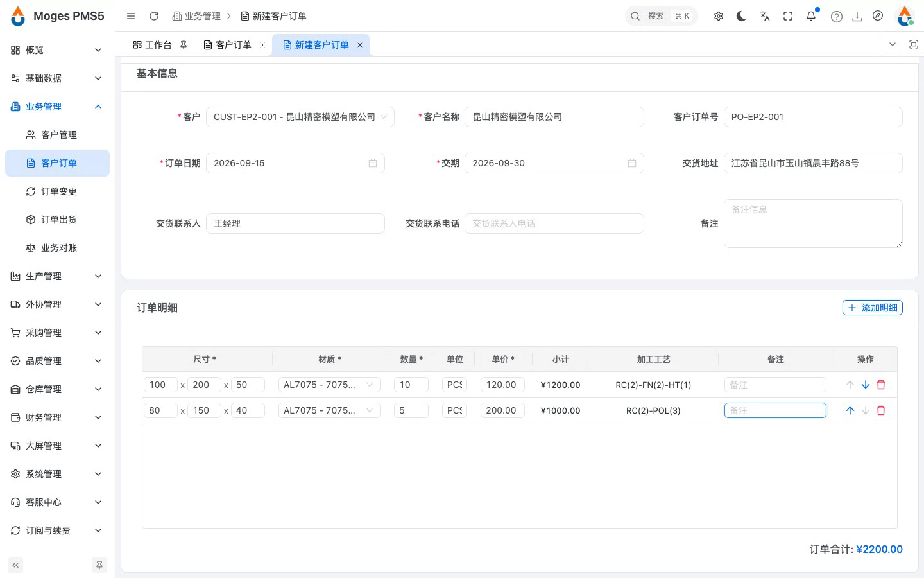Click the 交货联系电话 input field
Screen dimensions: 924x578
click(554, 223)
